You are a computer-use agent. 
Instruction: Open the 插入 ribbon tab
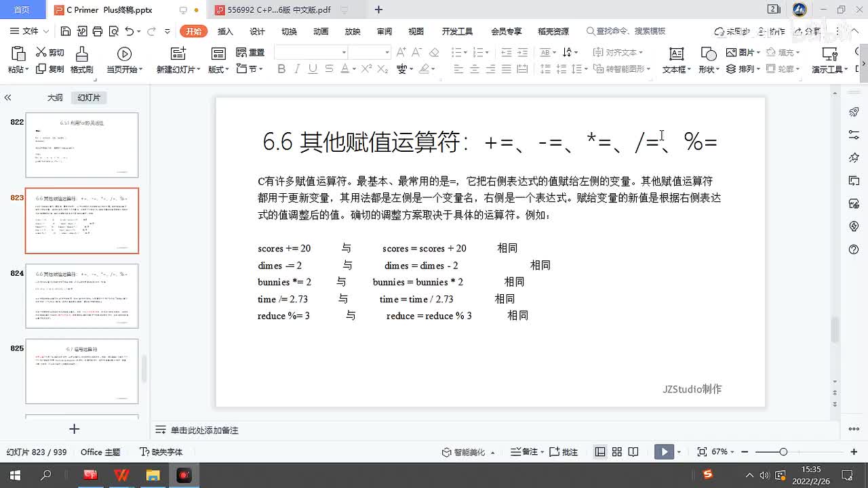click(225, 31)
